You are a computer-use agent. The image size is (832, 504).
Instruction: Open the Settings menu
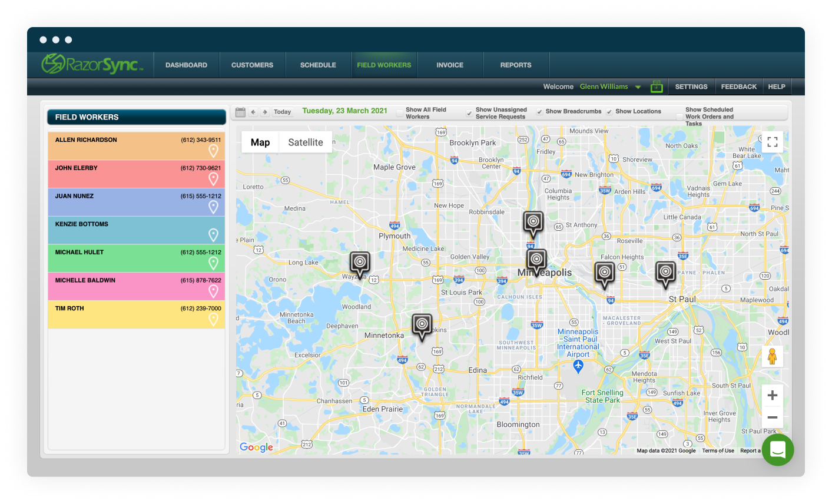(691, 87)
